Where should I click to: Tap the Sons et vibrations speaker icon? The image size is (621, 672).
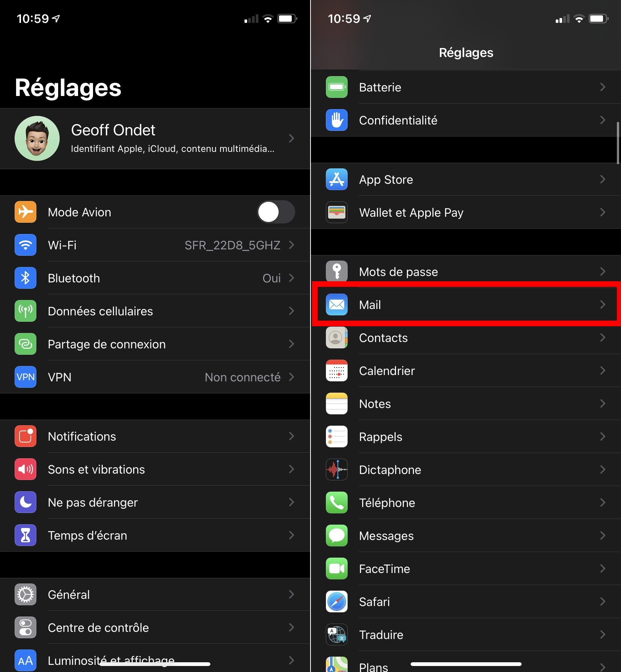[25, 469]
